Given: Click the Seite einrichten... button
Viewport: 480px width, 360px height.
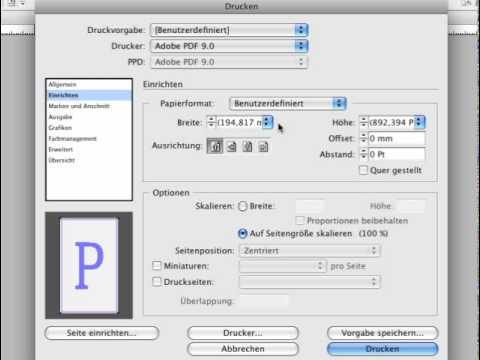Looking at the screenshot, I should click(x=102, y=333).
